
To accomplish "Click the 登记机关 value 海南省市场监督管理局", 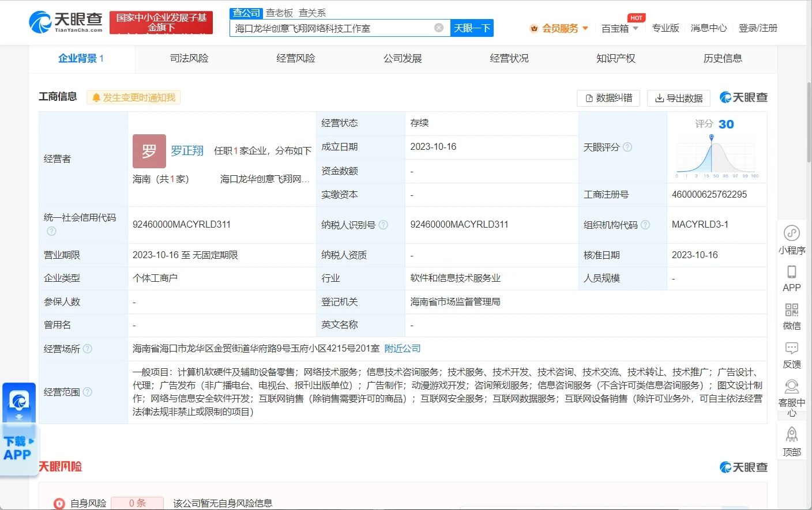I will point(455,302).
